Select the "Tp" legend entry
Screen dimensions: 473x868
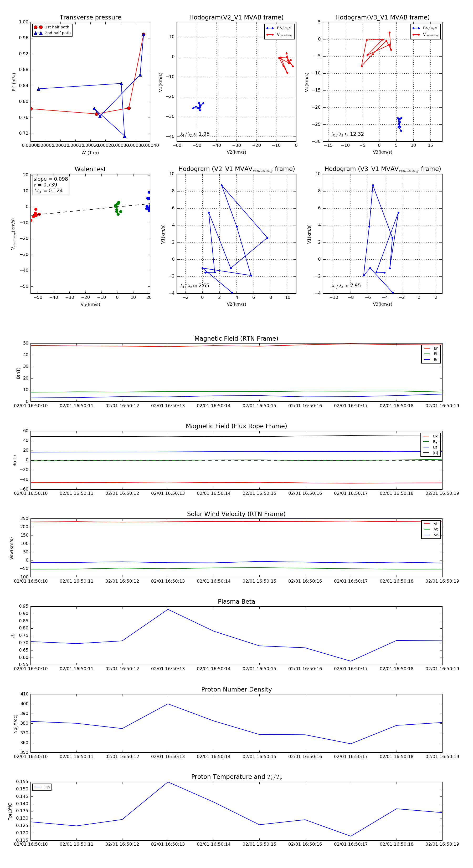pos(42,787)
